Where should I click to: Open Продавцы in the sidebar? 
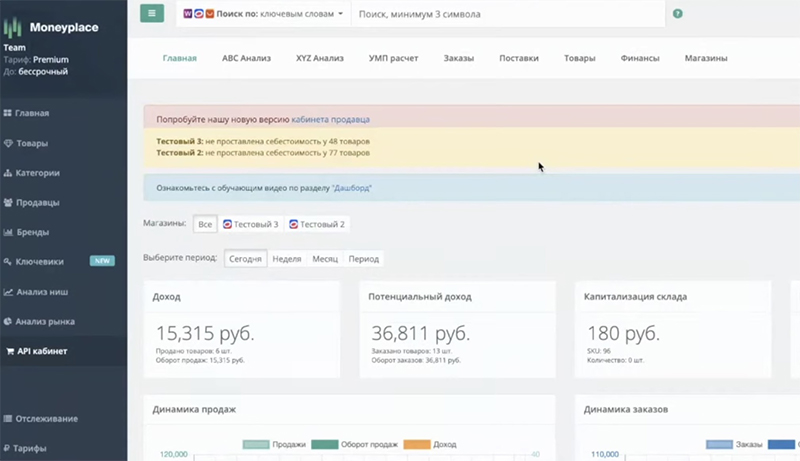coord(37,202)
